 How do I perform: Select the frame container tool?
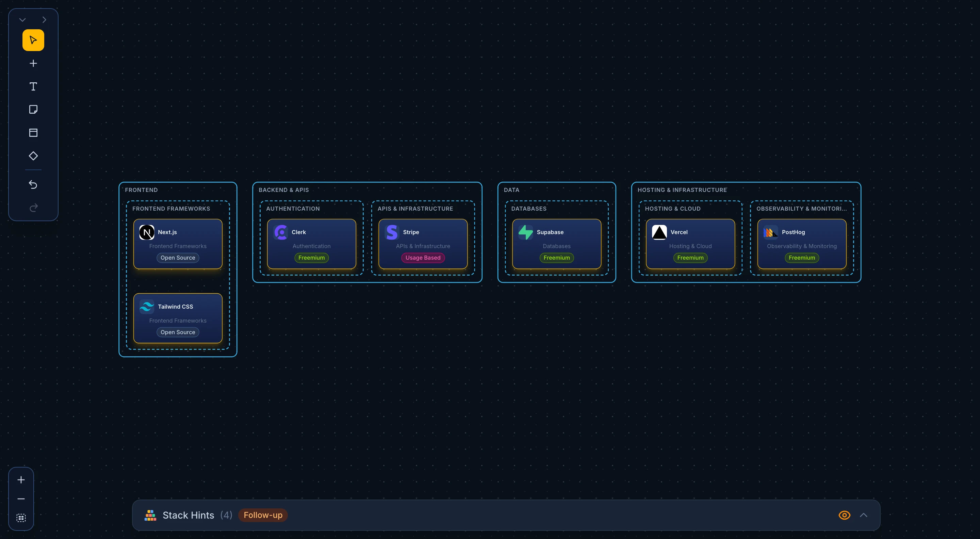tap(33, 133)
